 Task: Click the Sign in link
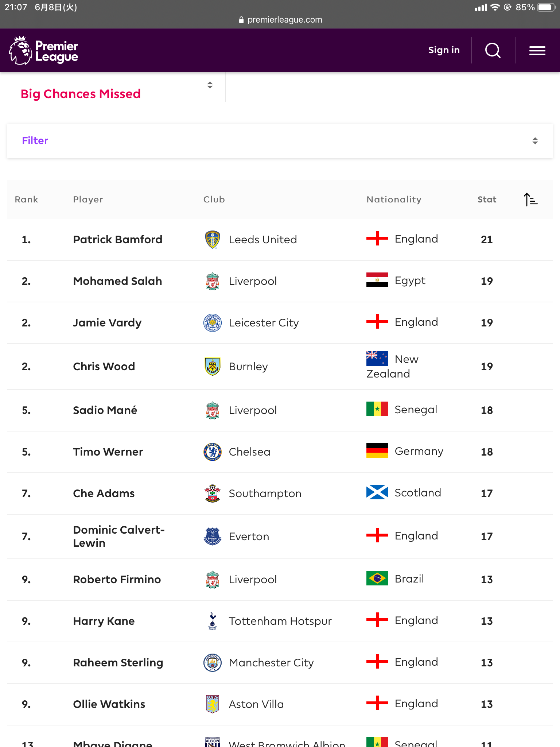tap(444, 50)
